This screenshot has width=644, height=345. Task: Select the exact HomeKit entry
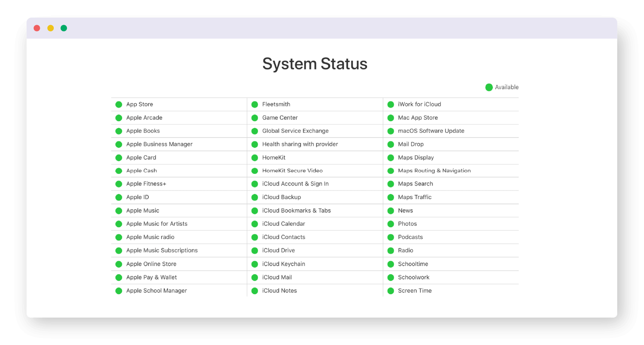click(x=274, y=158)
